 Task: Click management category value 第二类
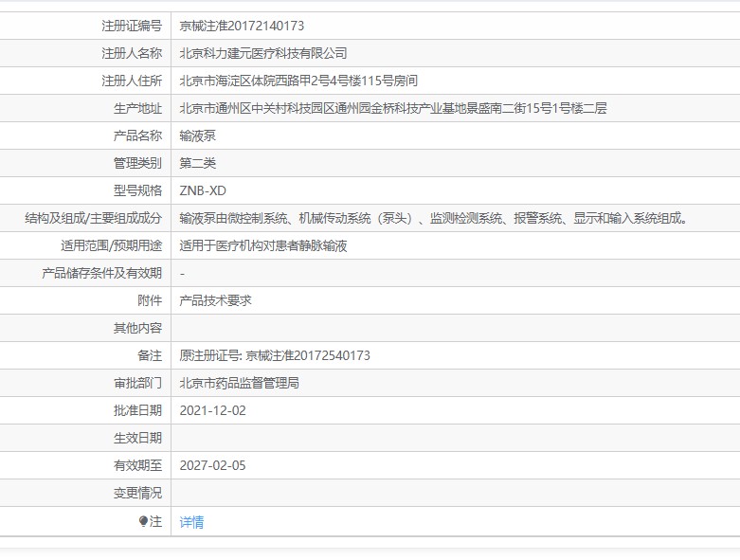[198, 163]
